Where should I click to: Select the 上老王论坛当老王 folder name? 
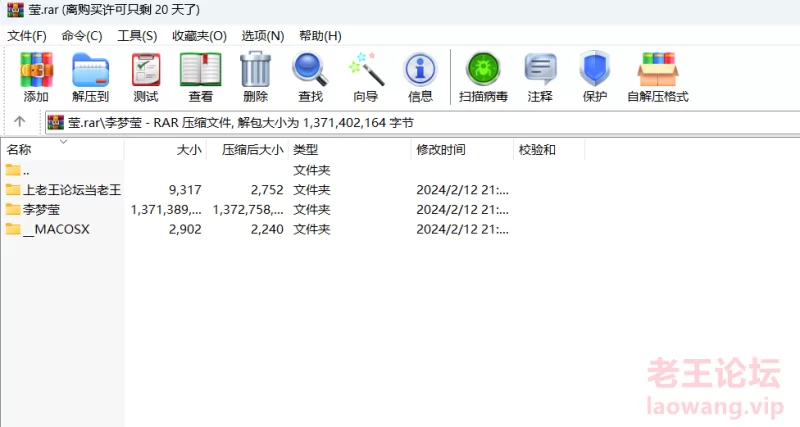[x=72, y=190]
